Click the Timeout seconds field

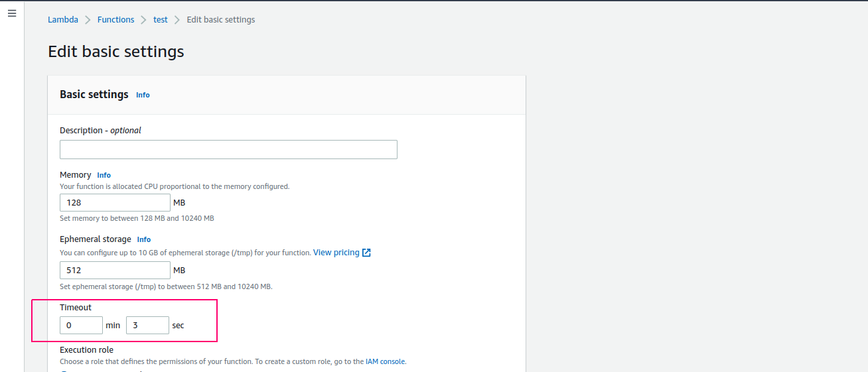pos(147,326)
